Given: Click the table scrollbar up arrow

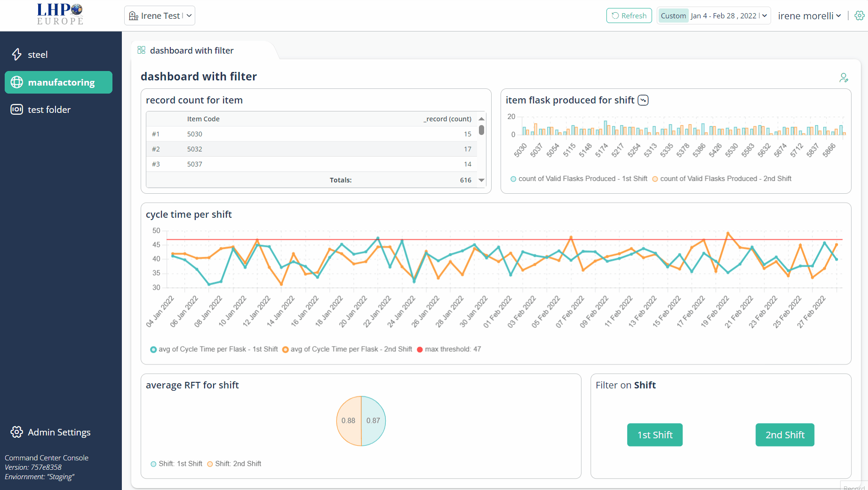Looking at the screenshot, I should (481, 119).
